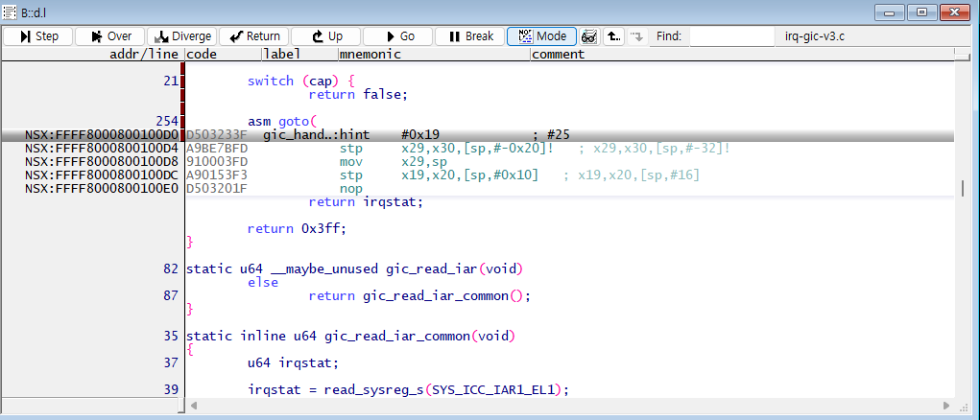Click the label column header
Image resolution: width=980 pixels, height=420 pixels.
tap(282, 55)
